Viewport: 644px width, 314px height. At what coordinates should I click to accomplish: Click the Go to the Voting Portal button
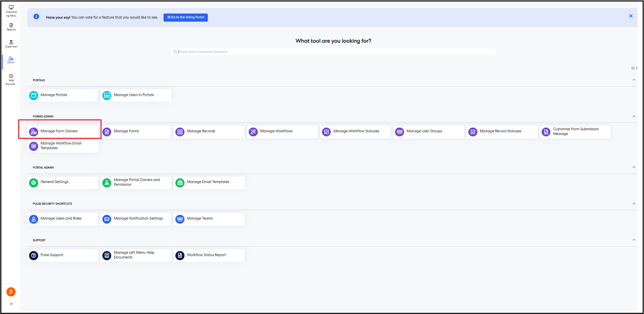(185, 17)
